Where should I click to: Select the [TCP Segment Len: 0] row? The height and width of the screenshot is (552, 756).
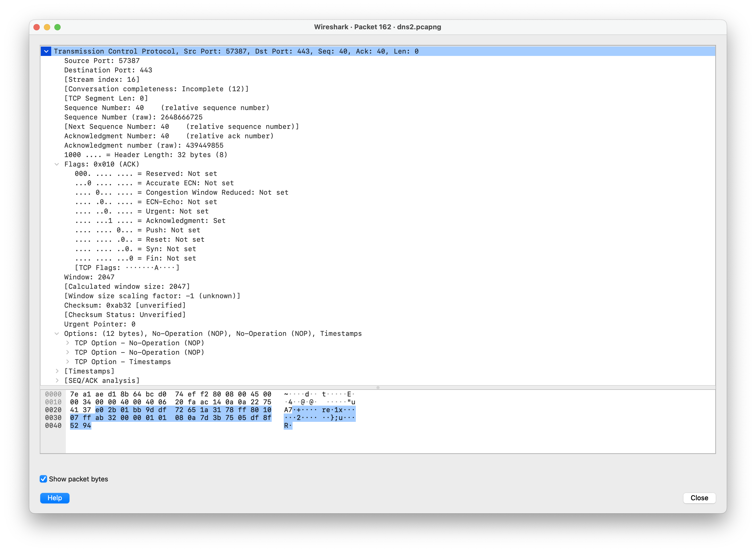pos(378,98)
